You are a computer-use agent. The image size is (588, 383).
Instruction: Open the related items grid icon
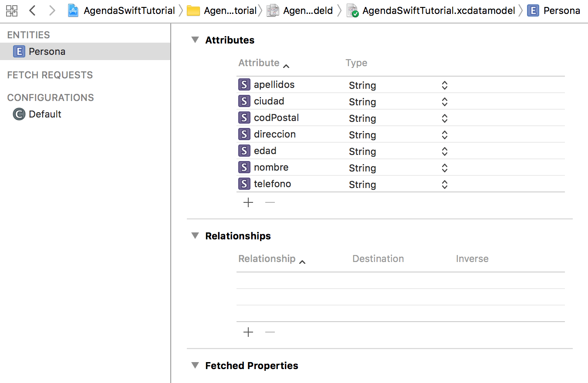pos(11,10)
